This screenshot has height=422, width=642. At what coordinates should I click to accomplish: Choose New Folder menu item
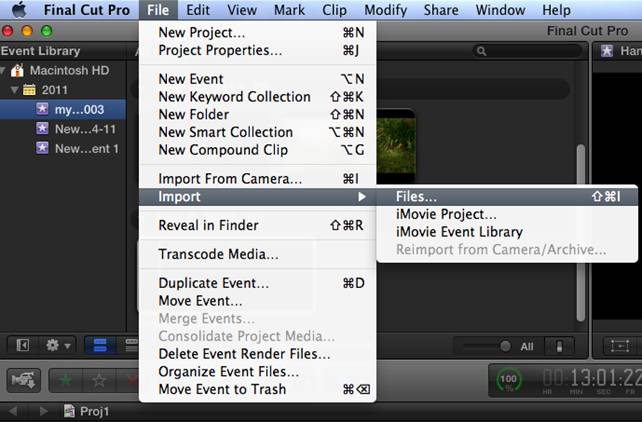click(x=258, y=114)
